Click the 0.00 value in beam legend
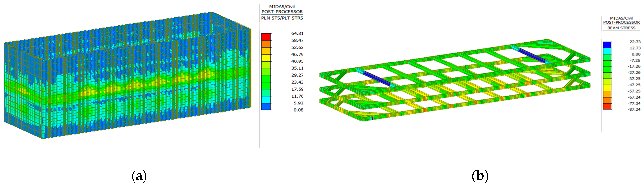 point(636,54)
